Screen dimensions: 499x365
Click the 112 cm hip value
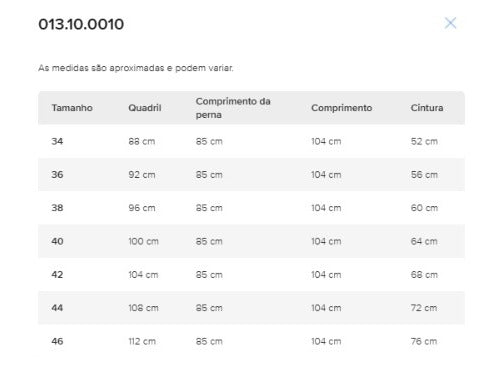[x=142, y=341]
